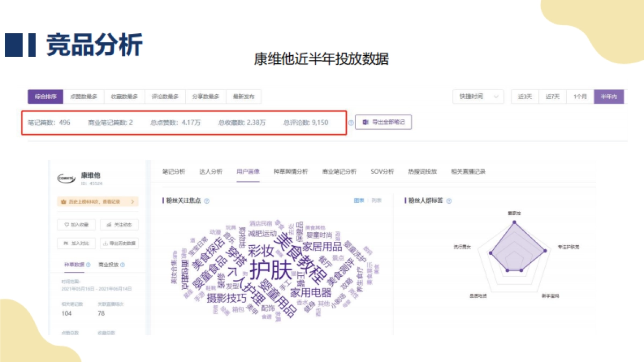644x362 pixels.
Task: Open the SOV分析 tab
Action: point(382,172)
